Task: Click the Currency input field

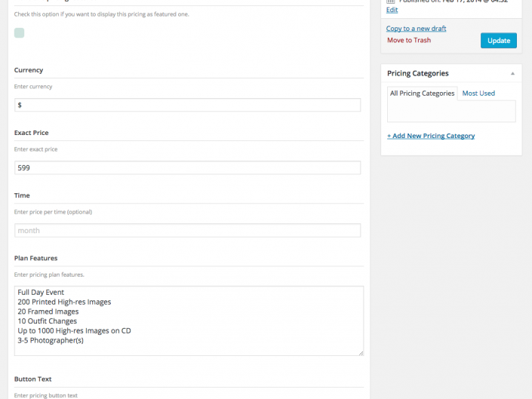Action: pyautogui.click(x=187, y=105)
